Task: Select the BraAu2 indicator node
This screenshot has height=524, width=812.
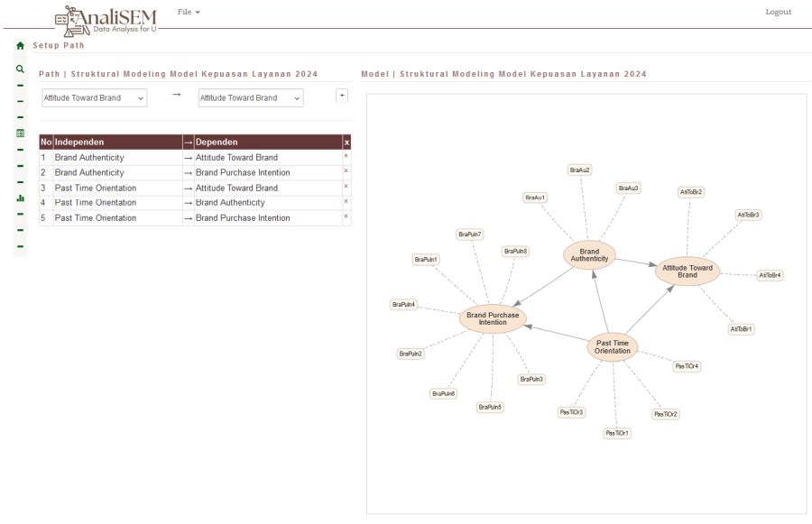Action: 580,170
